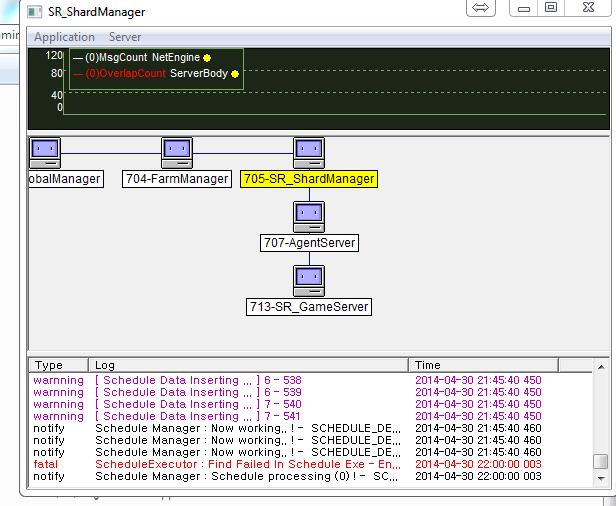The width and height of the screenshot is (616, 506).
Task: Click the 704-FarmManager computer icon
Action: 177,153
